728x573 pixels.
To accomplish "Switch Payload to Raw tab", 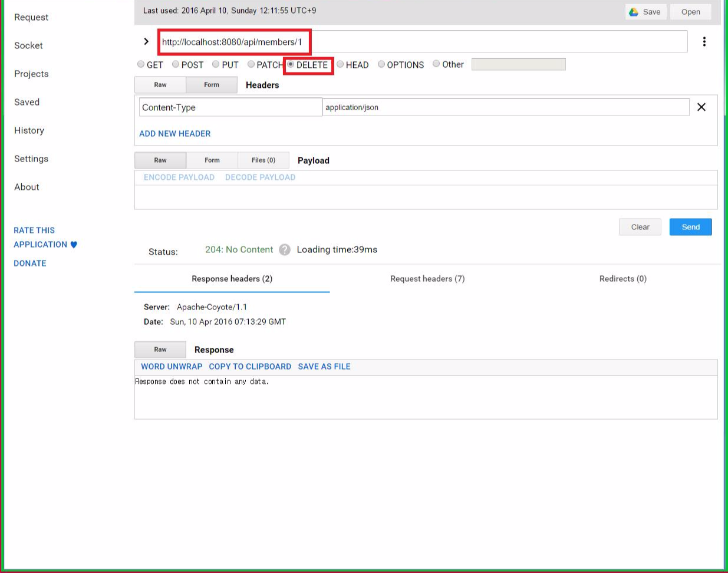I will [160, 160].
